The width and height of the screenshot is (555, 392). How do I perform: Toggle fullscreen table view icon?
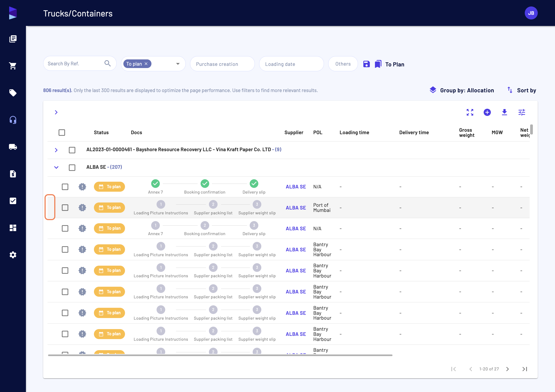pyautogui.click(x=470, y=112)
